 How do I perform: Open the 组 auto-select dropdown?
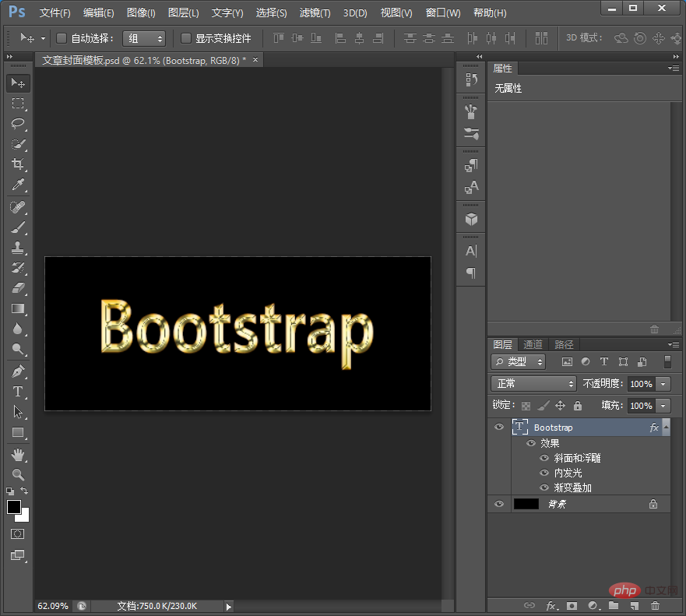145,38
